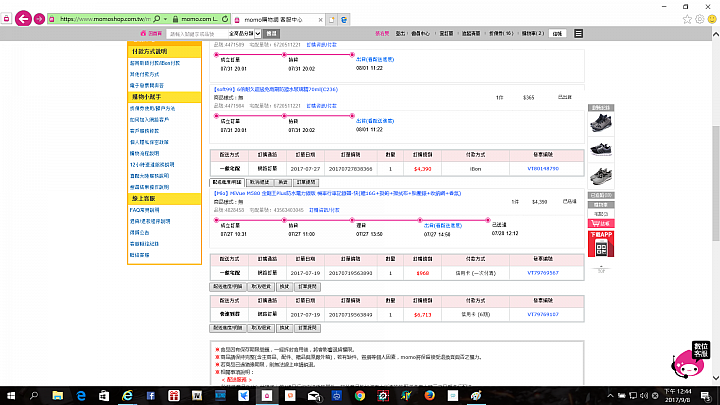This screenshot has width=720, height=405.
Task: Go back using the browser back arrow
Action: pyautogui.click(x=23, y=19)
